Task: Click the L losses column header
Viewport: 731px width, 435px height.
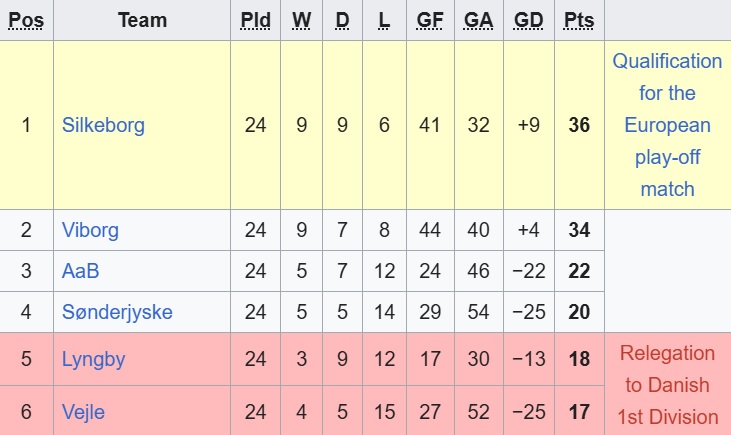Action: coord(384,21)
